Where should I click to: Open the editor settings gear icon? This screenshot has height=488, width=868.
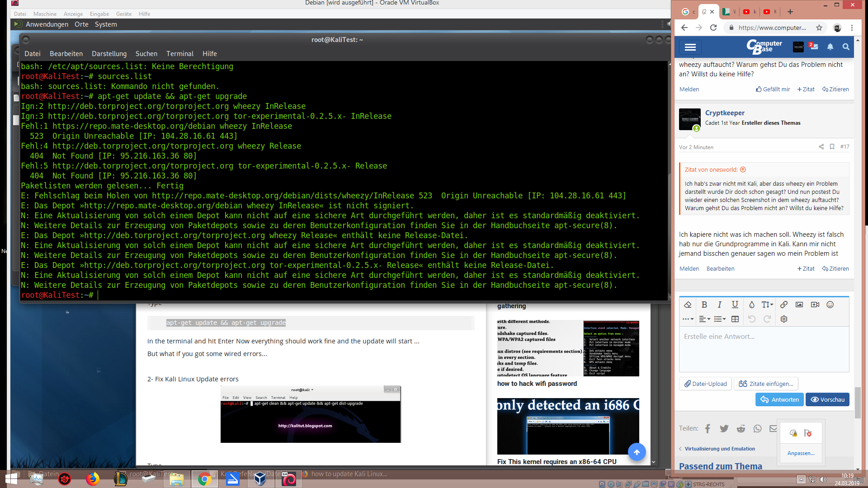coord(784,319)
